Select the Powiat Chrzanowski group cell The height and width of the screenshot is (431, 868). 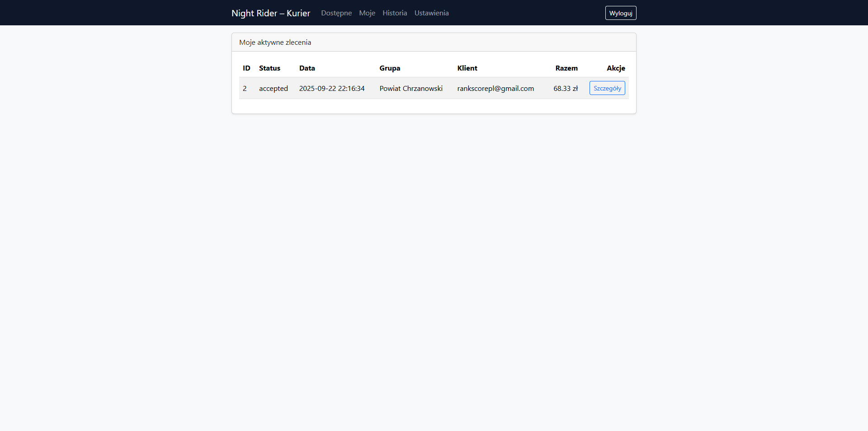coord(410,89)
